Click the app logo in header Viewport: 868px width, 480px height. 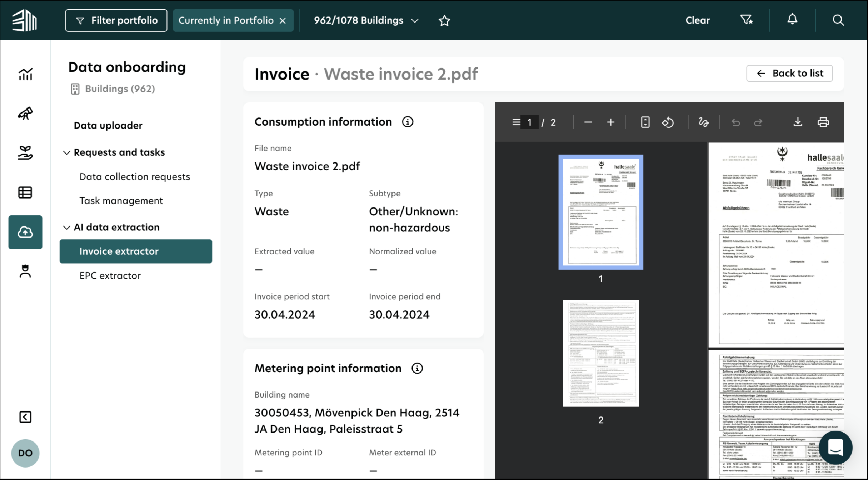pyautogui.click(x=25, y=20)
